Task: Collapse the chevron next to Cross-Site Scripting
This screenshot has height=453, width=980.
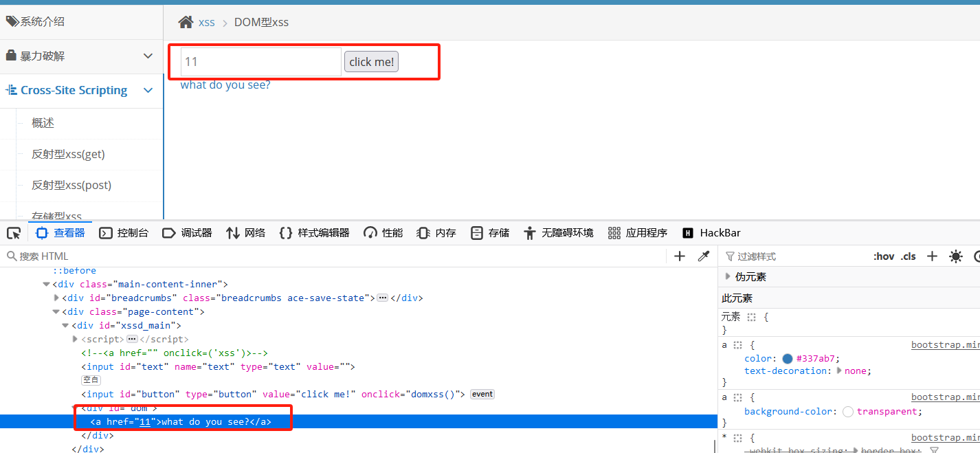Action: (x=148, y=90)
